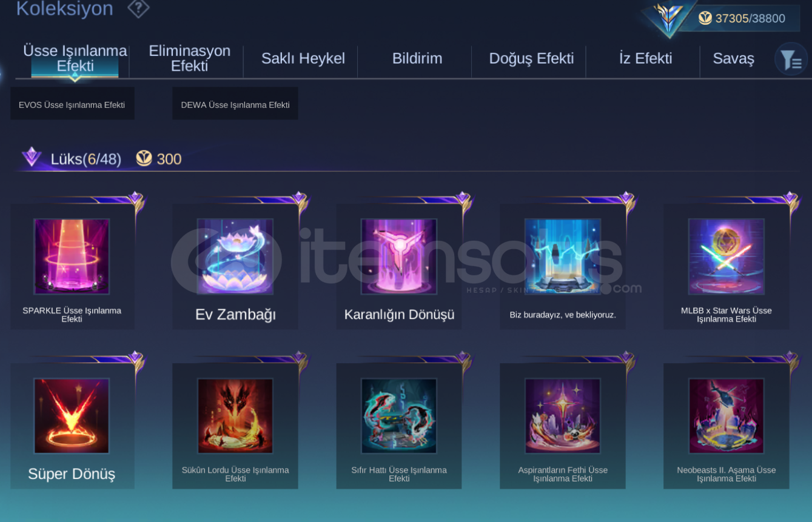Pick the Sükûn Lordu dragon effect icon
This screenshot has width=812, height=522.
pyautogui.click(x=235, y=416)
